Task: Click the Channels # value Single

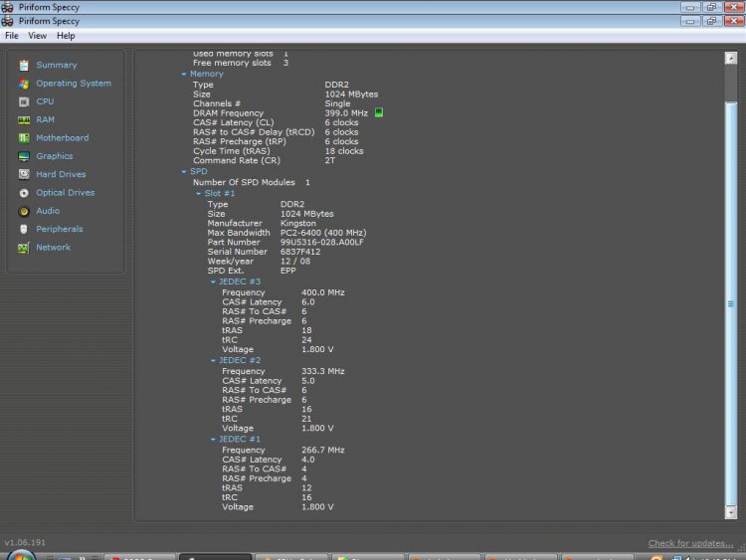Action: click(337, 103)
